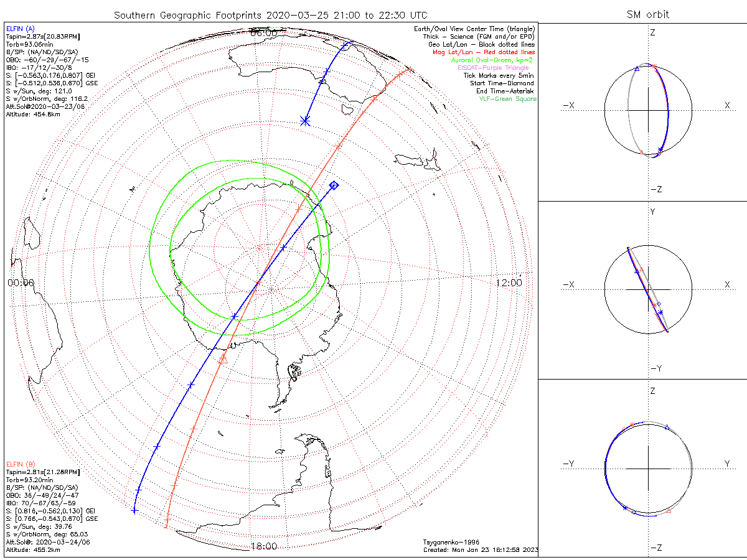
Task: Click green legend line 'Auroral Oval-Green, kp=2'
Action: point(492,60)
